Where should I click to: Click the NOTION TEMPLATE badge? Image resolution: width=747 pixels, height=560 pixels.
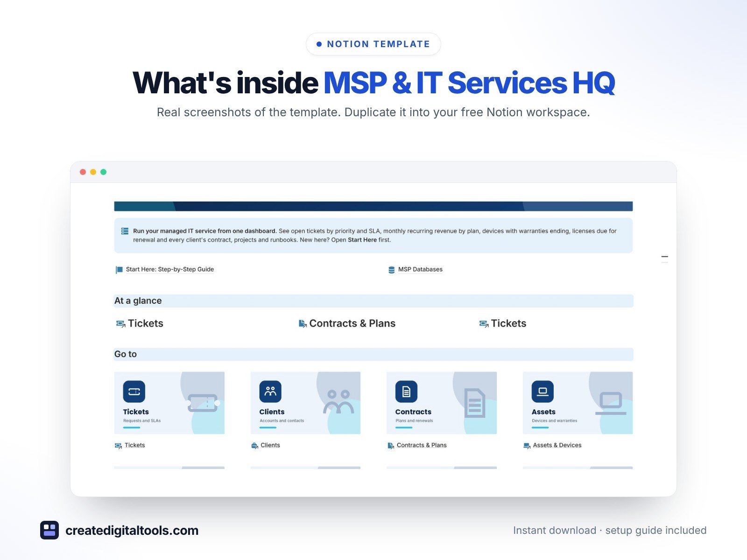[x=373, y=44]
